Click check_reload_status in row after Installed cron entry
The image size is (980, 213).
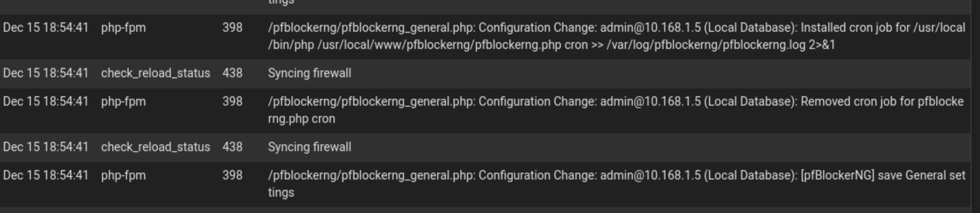pyautogui.click(x=156, y=73)
